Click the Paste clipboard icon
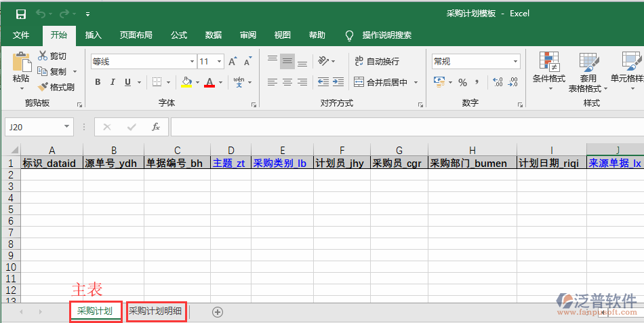Image resolution: width=644 pixels, height=323 pixels. (x=22, y=62)
